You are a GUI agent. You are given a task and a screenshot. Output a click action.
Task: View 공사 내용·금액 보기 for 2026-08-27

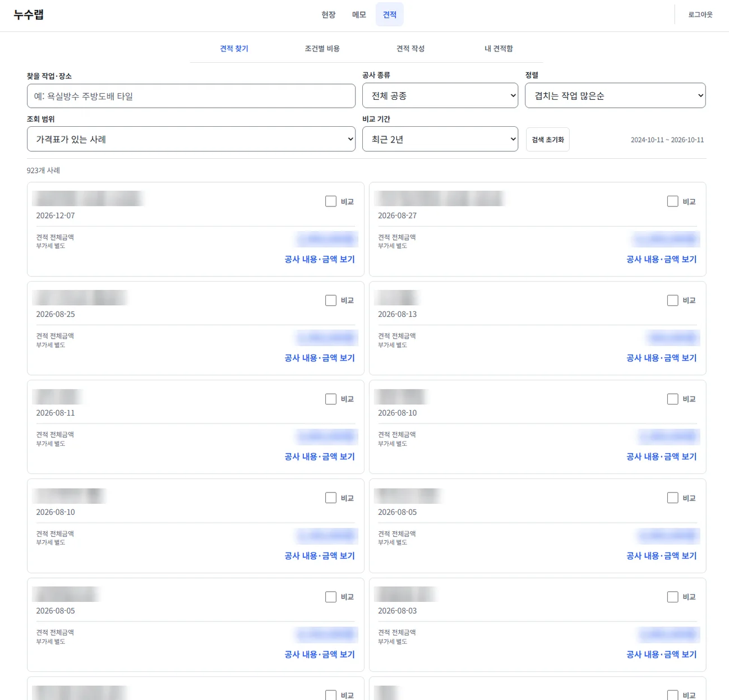(x=662, y=260)
